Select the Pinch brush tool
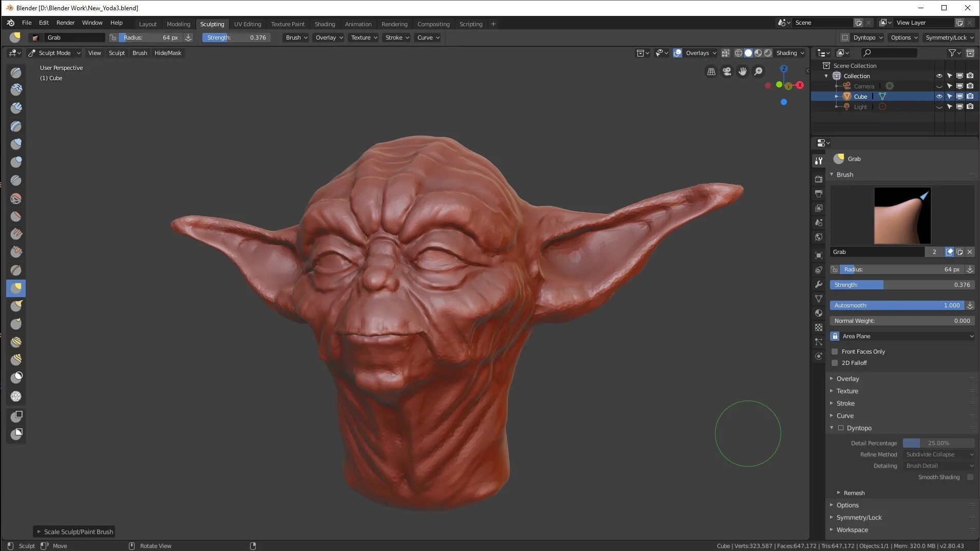 16,270
